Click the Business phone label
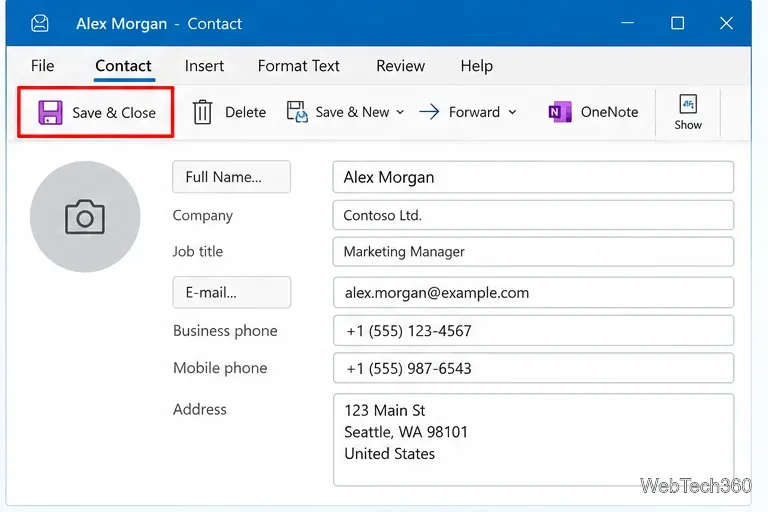This screenshot has width=768, height=512. pos(225,331)
